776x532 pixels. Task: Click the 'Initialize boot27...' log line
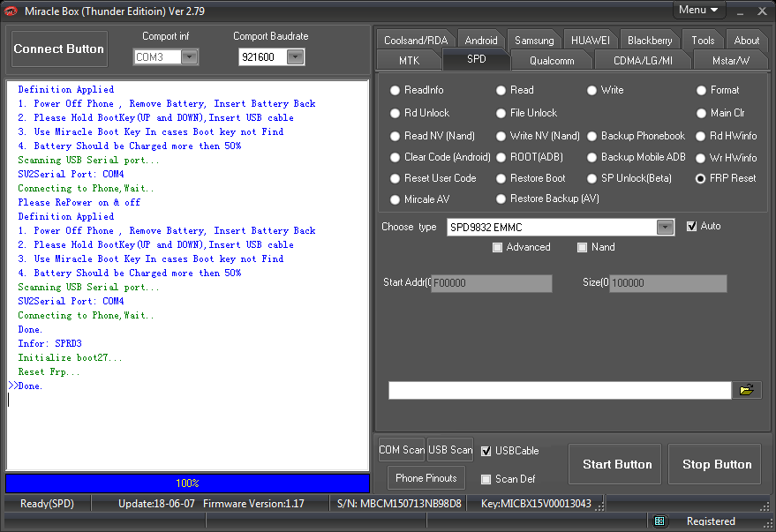tap(70, 357)
